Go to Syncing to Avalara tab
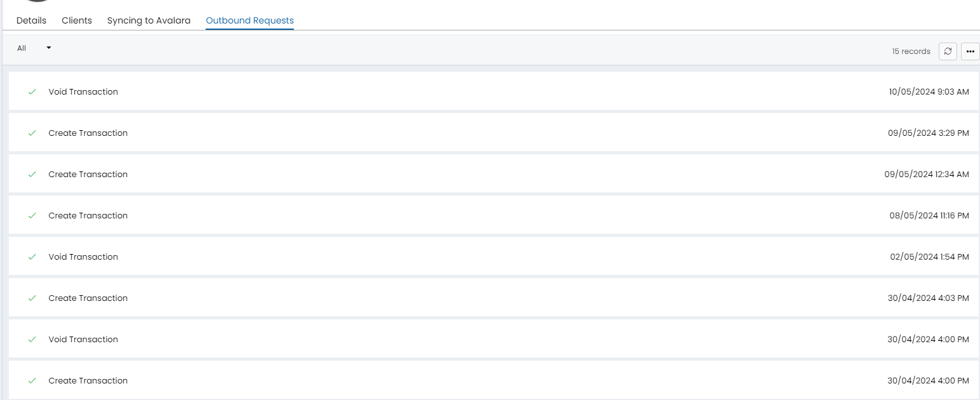980x400 pixels. point(149,20)
